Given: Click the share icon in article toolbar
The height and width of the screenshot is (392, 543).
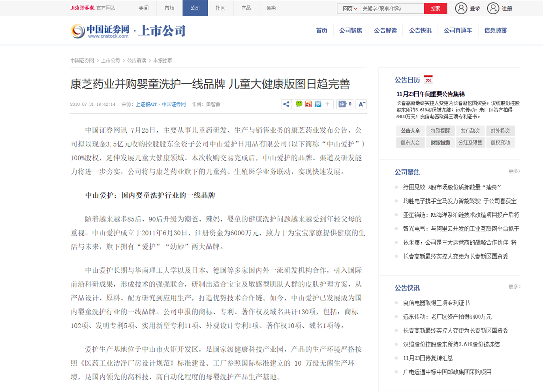Looking at the screenshot, I should click(286, 104).
